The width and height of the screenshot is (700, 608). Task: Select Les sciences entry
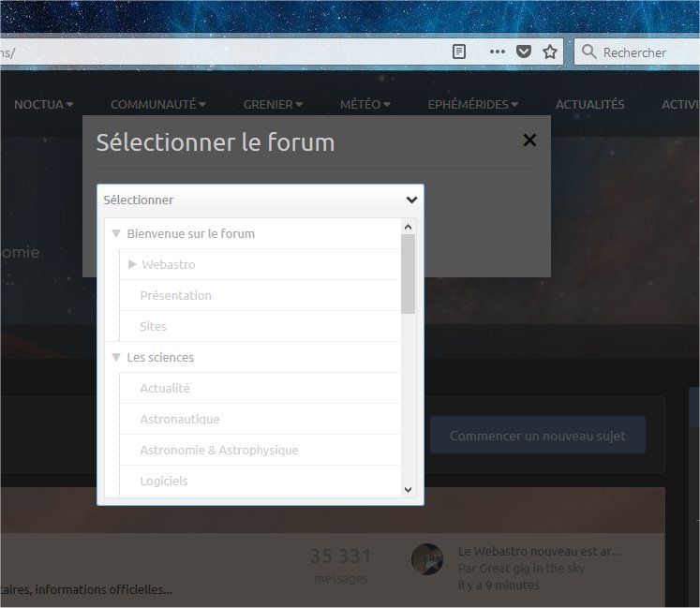(160, 357)
